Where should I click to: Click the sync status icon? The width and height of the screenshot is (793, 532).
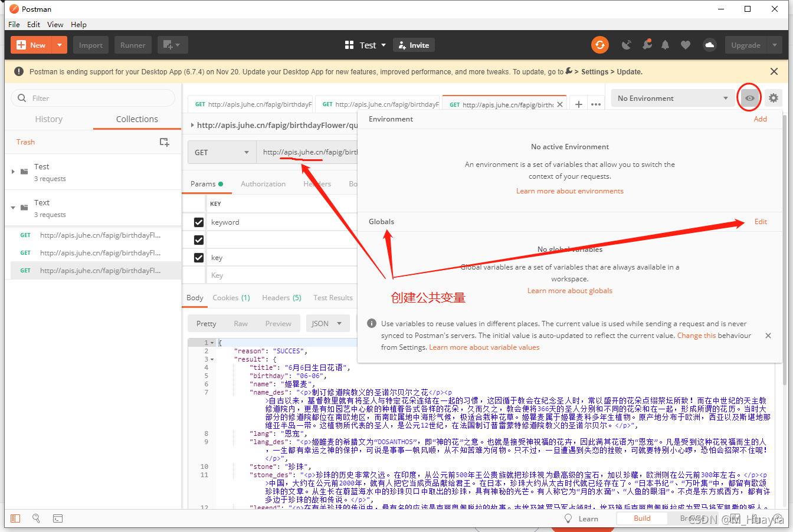click(x=600, y=45)
